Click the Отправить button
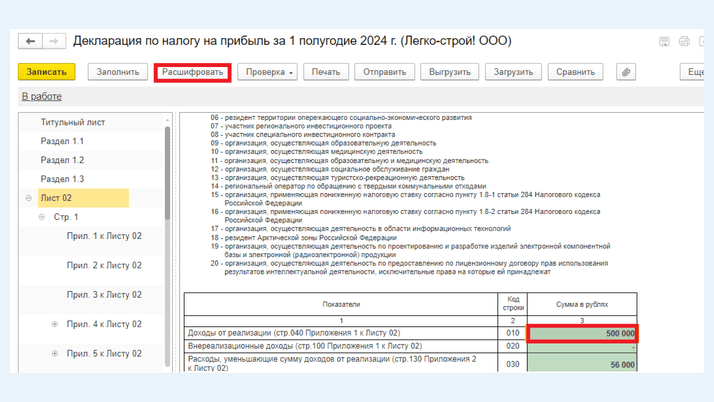This screenshot has height=402, width=714. pyautogui.click(x=384, y=72)
